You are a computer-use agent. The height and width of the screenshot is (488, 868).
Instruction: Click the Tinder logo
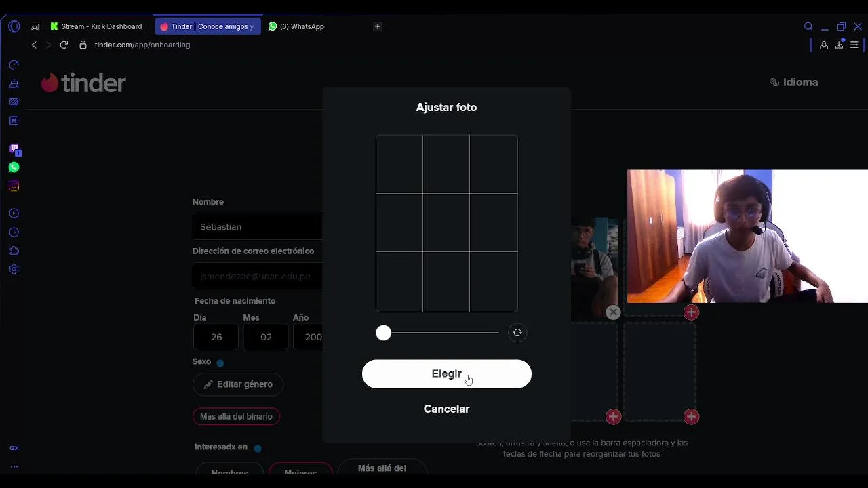[x=83, y=83]
